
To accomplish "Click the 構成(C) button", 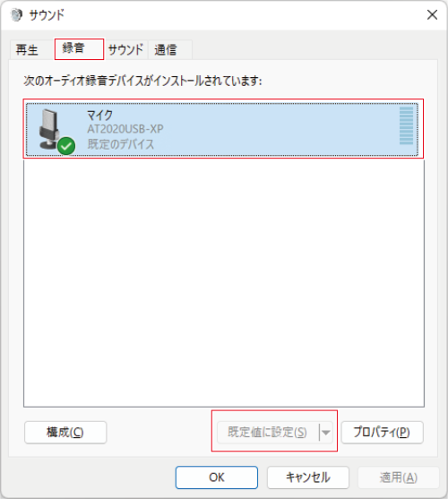I will click(x=65, y=432).
